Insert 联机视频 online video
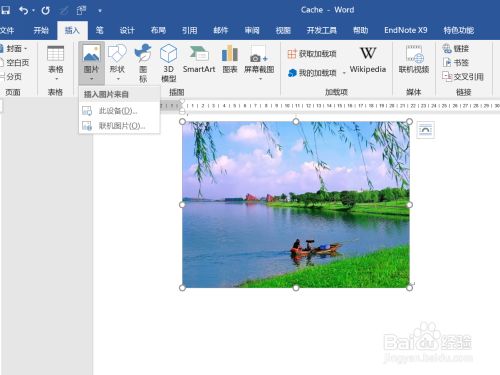 pyautogui.click(x=414, y=60)
